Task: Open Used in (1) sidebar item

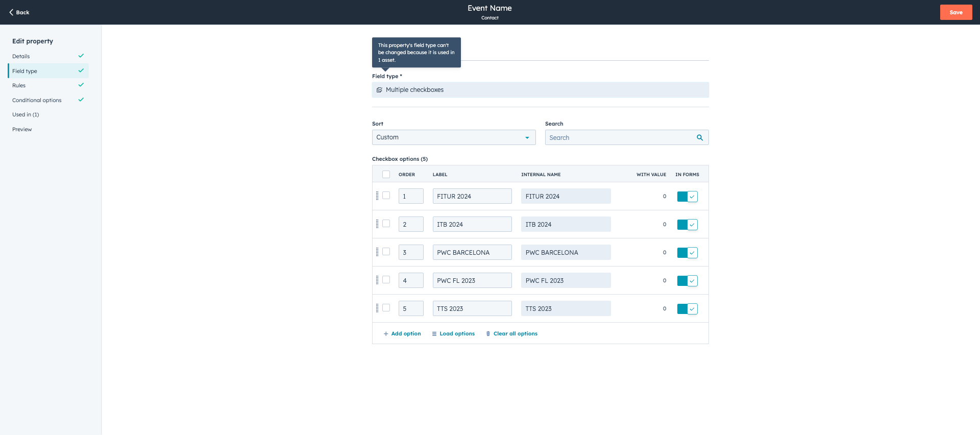Action: click(x=48, y=114)
